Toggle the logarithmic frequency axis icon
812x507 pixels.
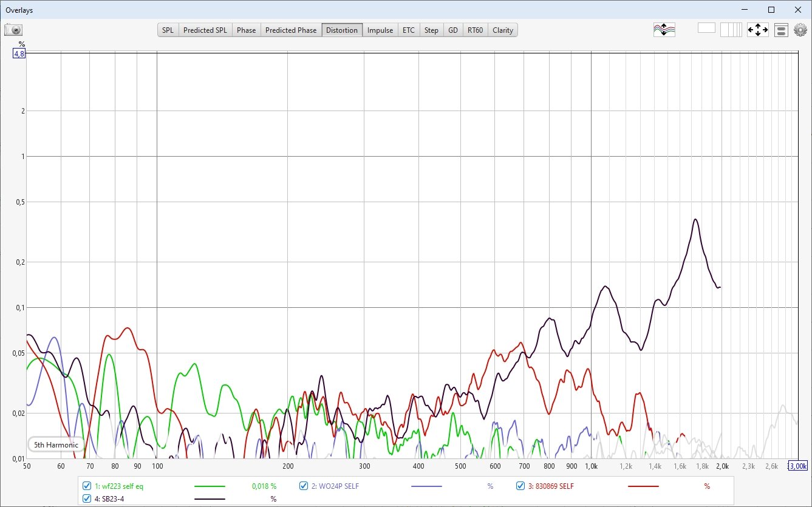[x=731, y=30]
